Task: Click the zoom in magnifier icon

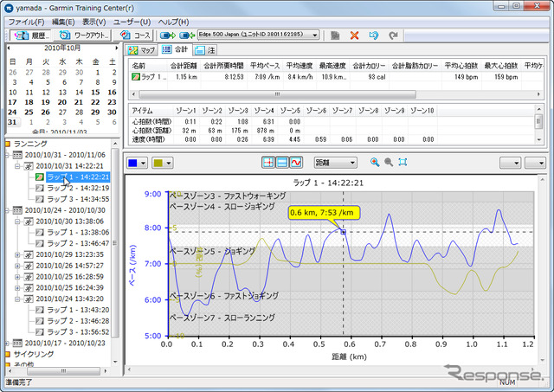Action: pos(375,162)
